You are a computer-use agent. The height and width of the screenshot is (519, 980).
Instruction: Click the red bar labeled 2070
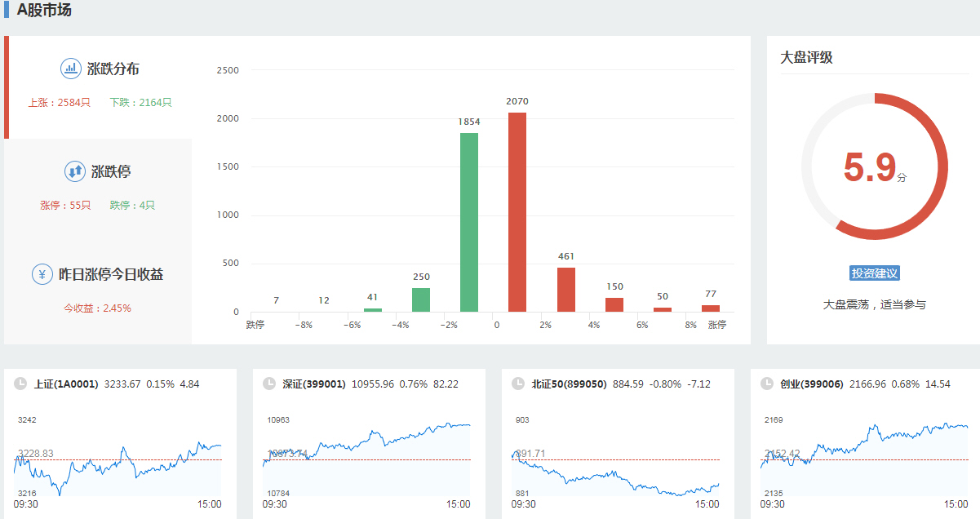coord(517,212)
